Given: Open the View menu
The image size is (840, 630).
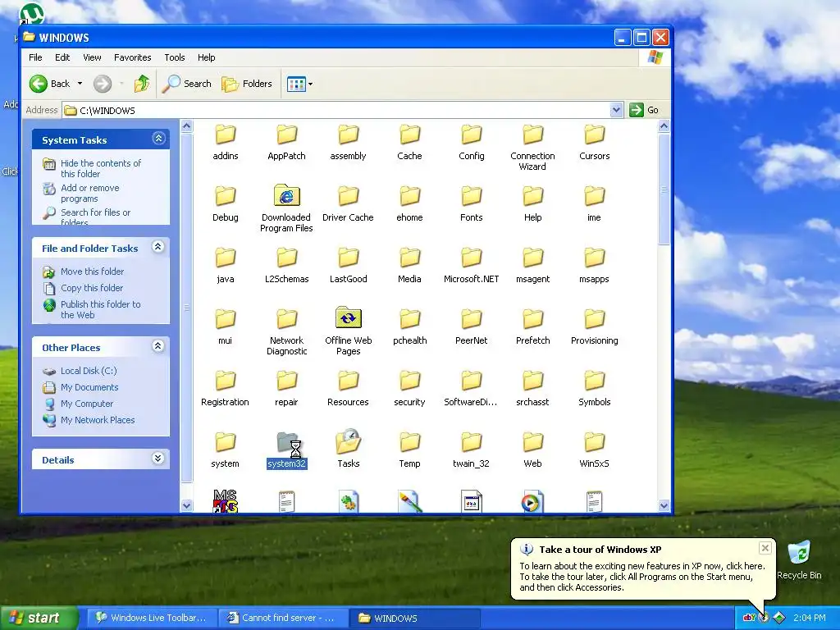Looking at the screenshot, I should click(92, 57).
